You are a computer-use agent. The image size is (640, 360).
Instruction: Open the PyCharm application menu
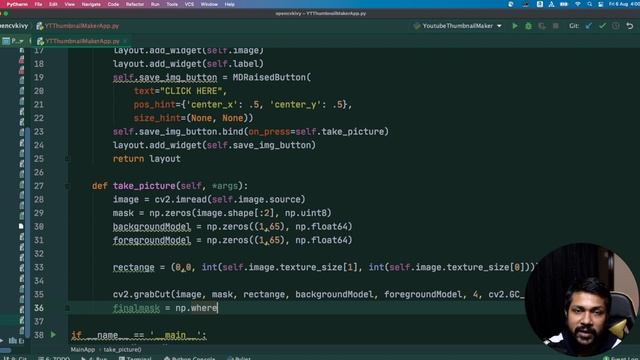click(x=17, y=4)
